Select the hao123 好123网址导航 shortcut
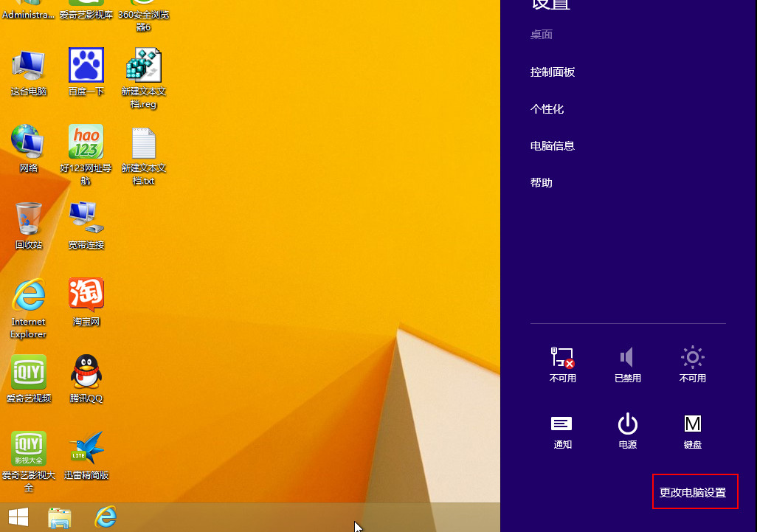757x532 pixels. (x=86, y=155)
